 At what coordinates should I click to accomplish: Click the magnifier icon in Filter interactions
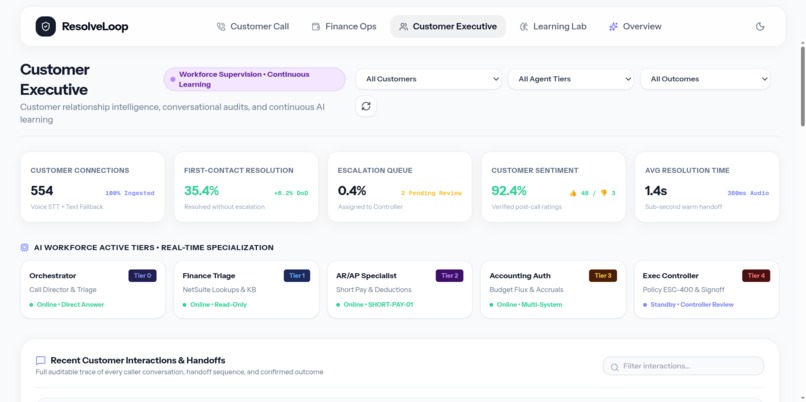click(x=614, y=367)
